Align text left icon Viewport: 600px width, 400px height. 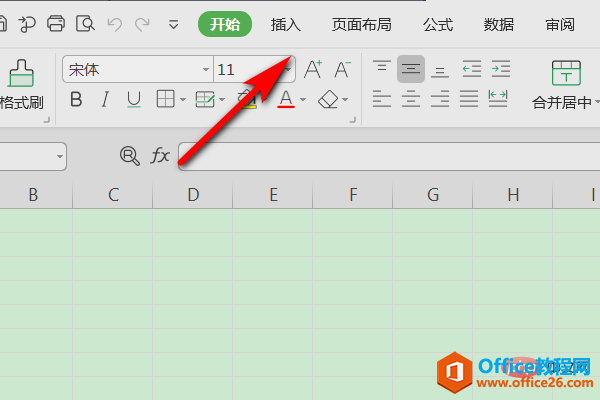[382, 99]
